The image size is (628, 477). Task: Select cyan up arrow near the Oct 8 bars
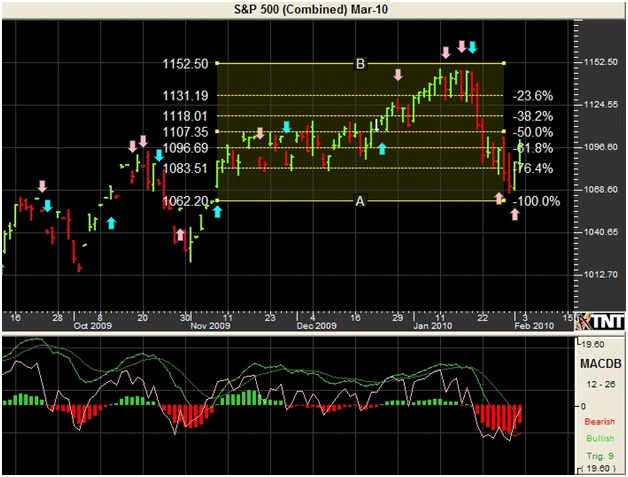point(111,223)
